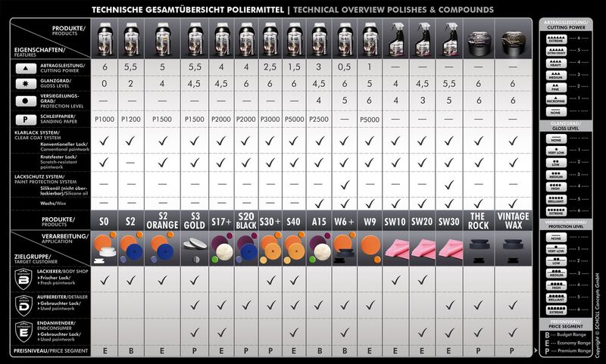Viewport: 606px width, 364px height.
Task: Click the W9 product bottle image
Action: (370, 39)
